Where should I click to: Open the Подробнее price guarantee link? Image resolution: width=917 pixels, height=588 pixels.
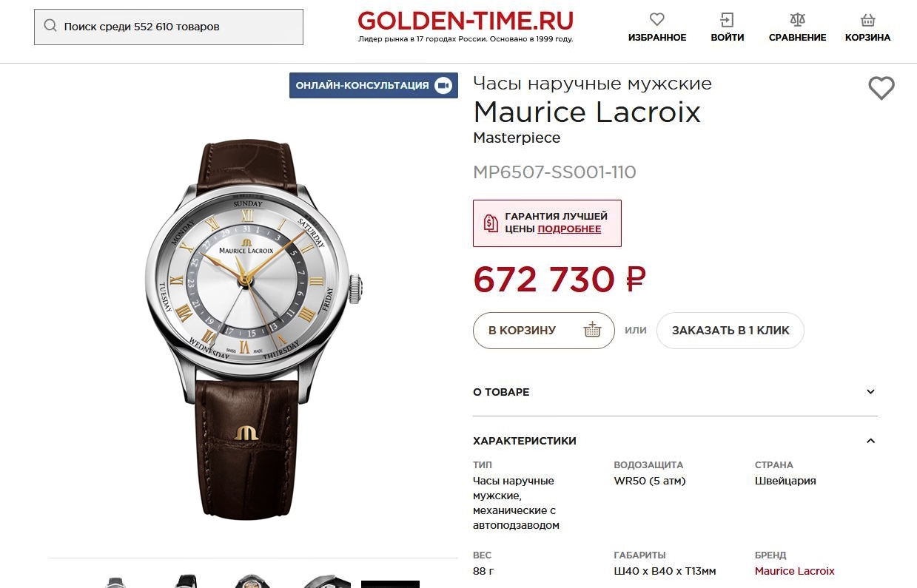569,229
